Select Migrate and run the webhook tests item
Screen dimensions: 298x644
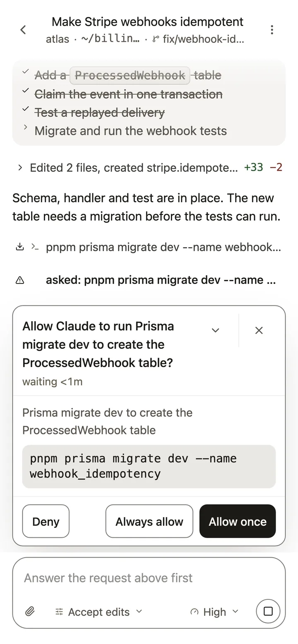(x=131, y=131)
